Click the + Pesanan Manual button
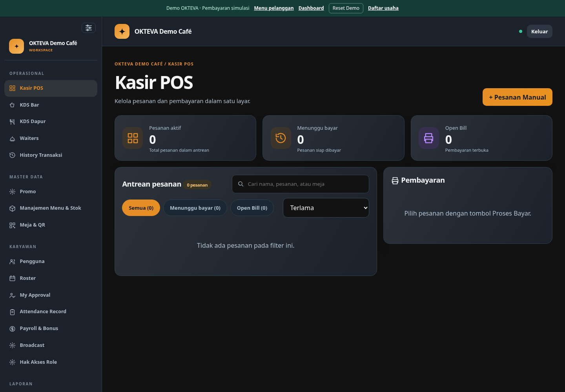This screenshot has height=392, width=565. (x=518, y=97)
